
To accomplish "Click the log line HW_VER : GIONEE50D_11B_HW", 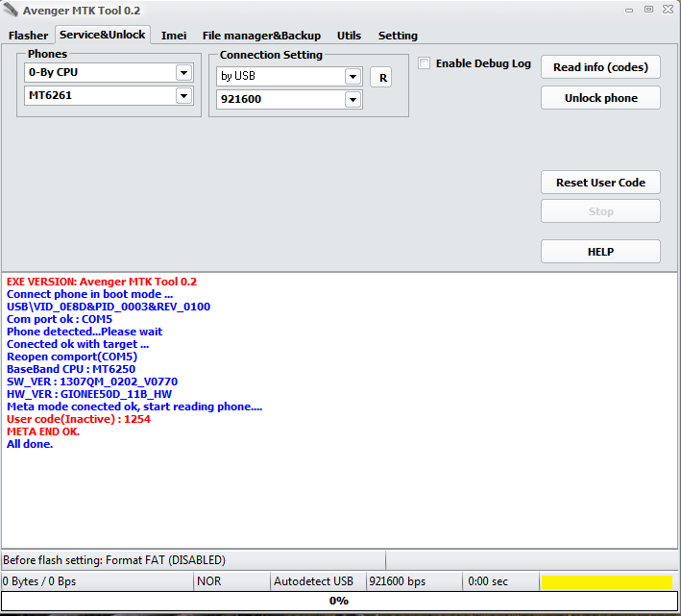I will tap(89, 394).
